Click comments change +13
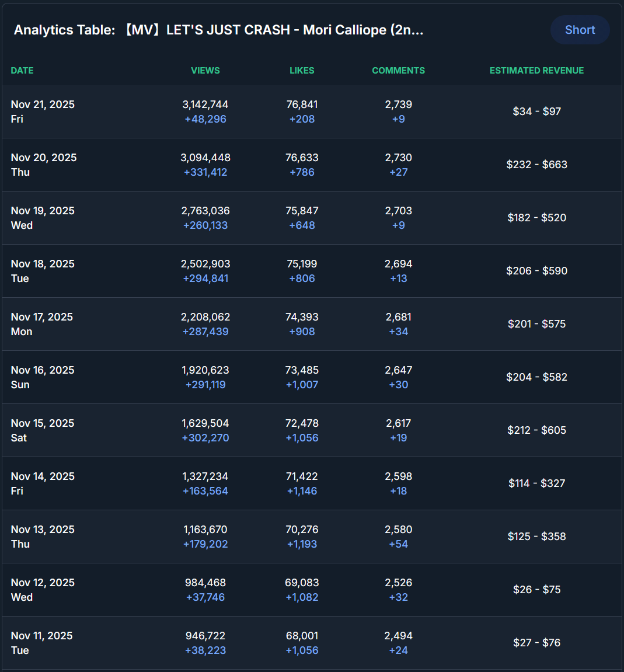 point(398,278)
